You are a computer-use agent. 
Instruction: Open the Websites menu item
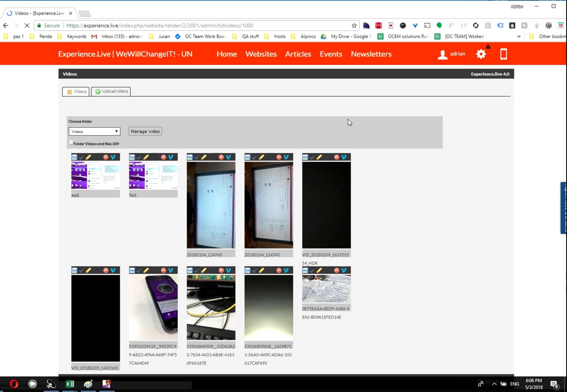pyautogui.click(x=261, y=54)
